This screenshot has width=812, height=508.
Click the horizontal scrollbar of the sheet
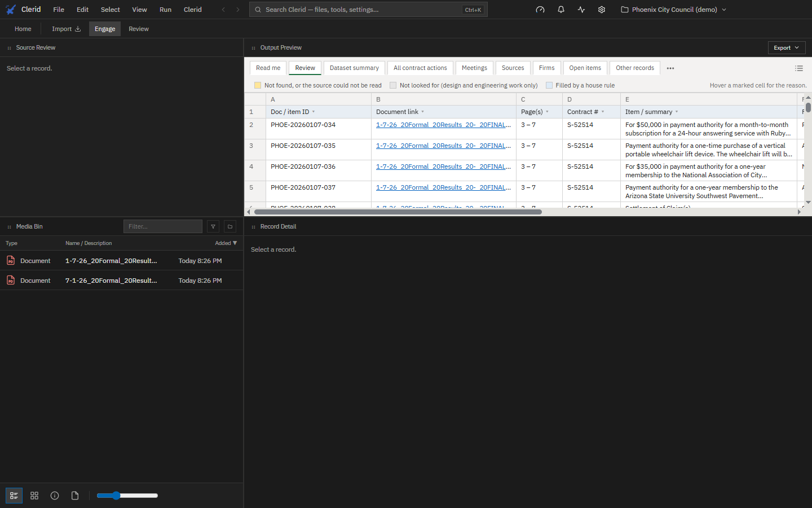[x=398, y=212]
